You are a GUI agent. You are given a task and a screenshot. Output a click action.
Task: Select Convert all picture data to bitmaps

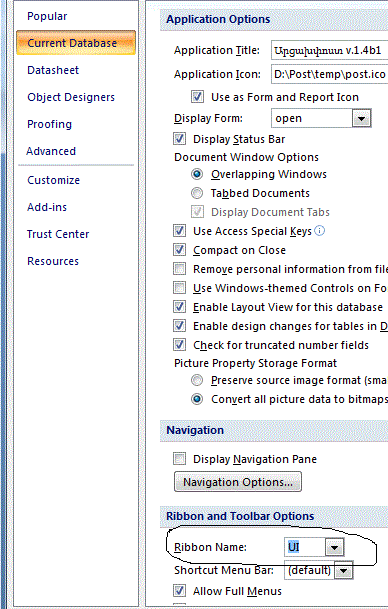pyautogui.click(x=197, y=399)
